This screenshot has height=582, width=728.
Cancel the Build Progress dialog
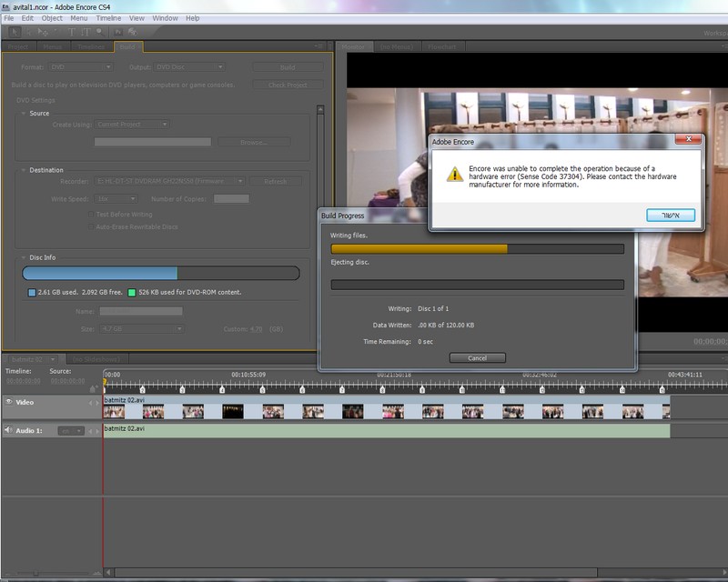tap(477, 357)
